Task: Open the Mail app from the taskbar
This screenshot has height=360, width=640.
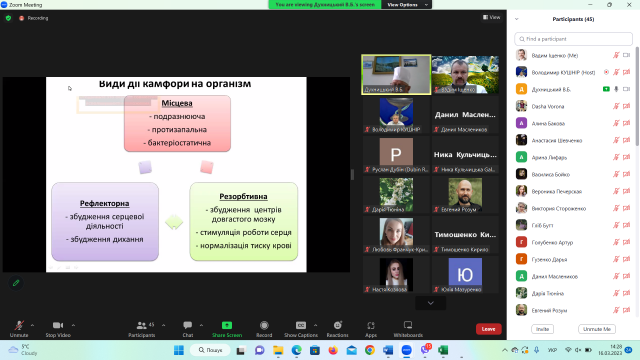Action: click(x=351, y=350)
